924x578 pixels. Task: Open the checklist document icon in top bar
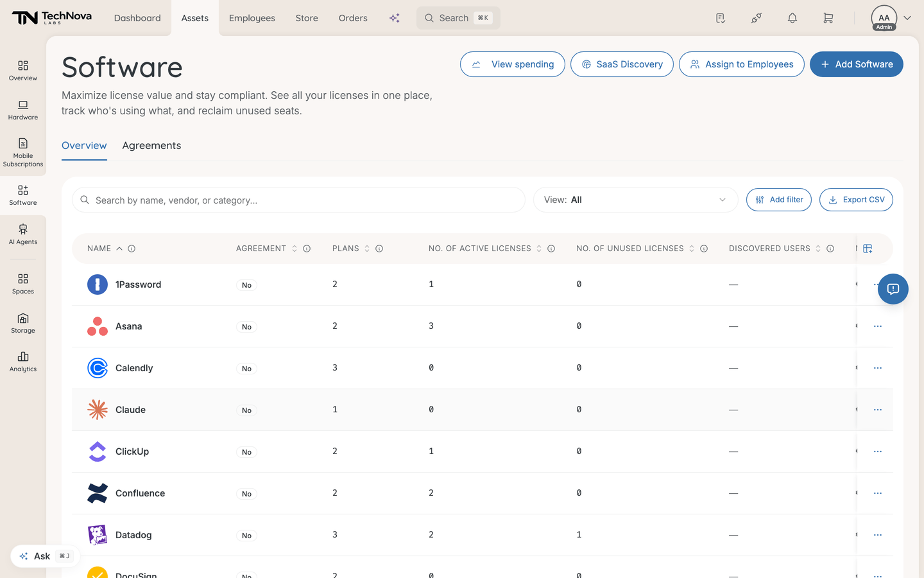click(x=721, y=18)
